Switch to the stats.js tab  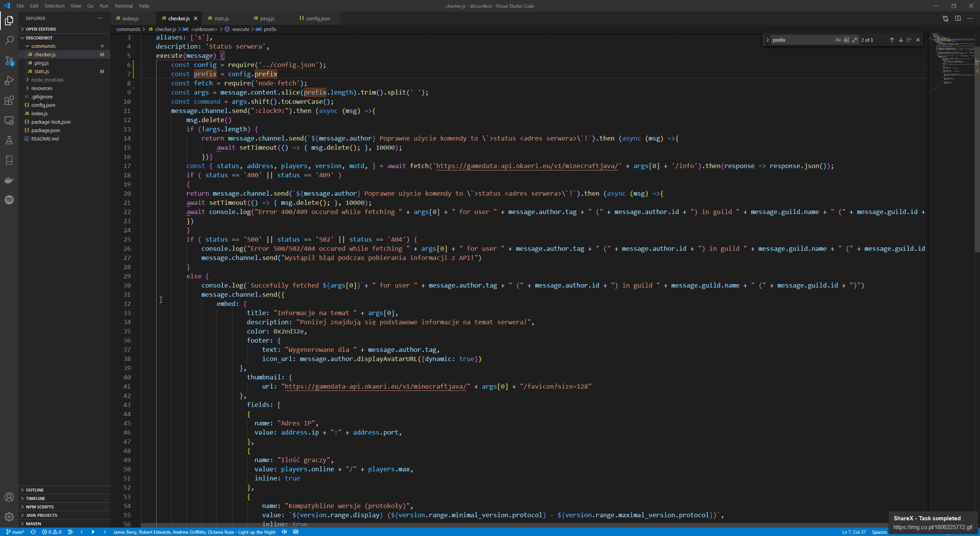pos(221,18)
